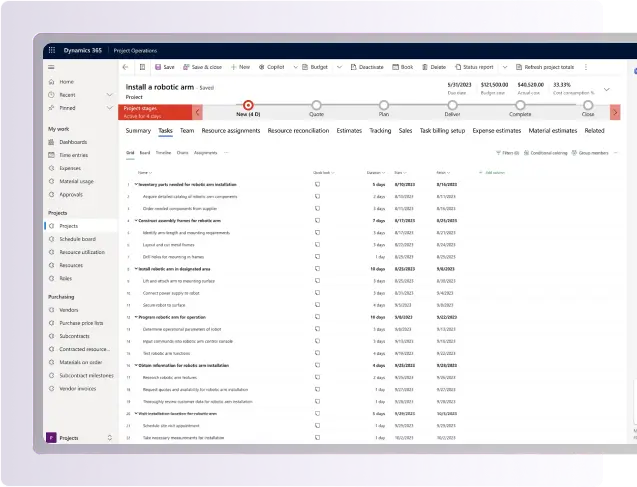Open the Projects area switcher at the bottom

(78, 437)
